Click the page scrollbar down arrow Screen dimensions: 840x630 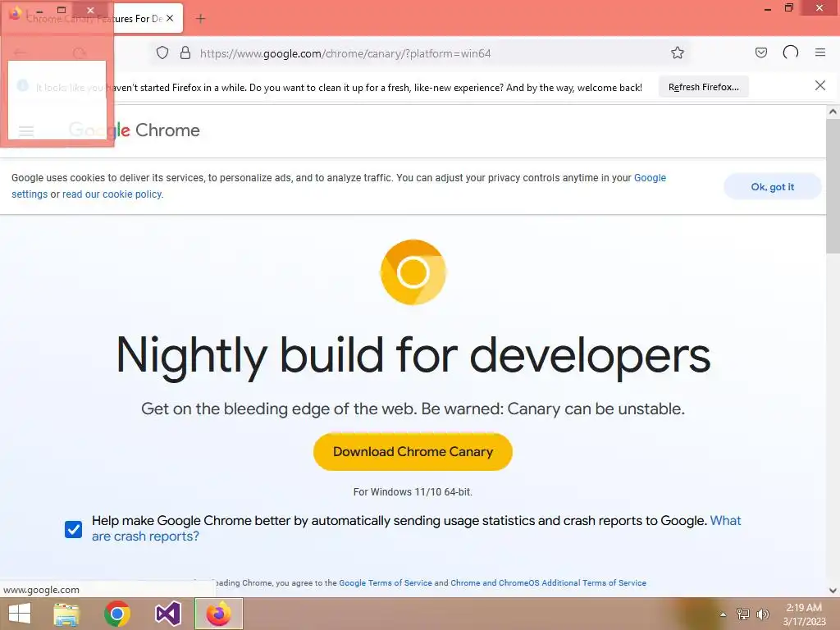833,591
